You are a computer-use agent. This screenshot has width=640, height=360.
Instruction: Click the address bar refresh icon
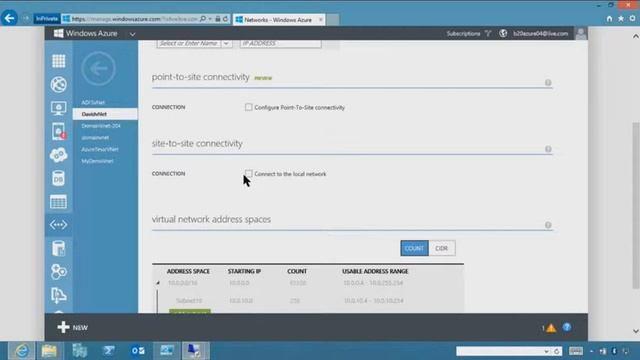[225, 19]
